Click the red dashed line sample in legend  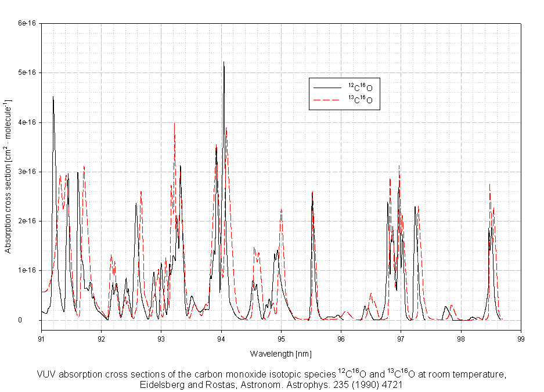326,100
